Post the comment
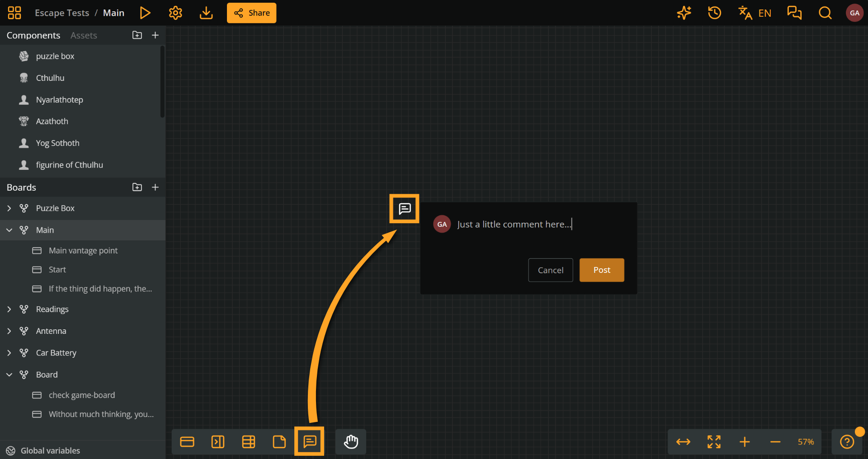The width and height of the screenshot is (868, 459). 602,270
